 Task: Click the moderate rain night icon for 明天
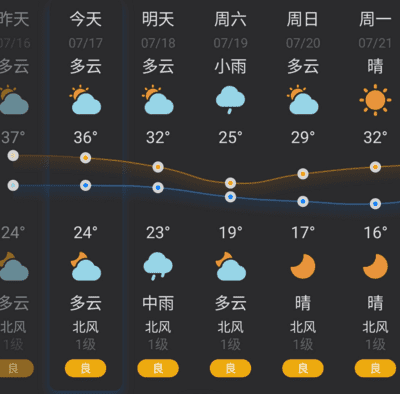[x=158, y=266]
